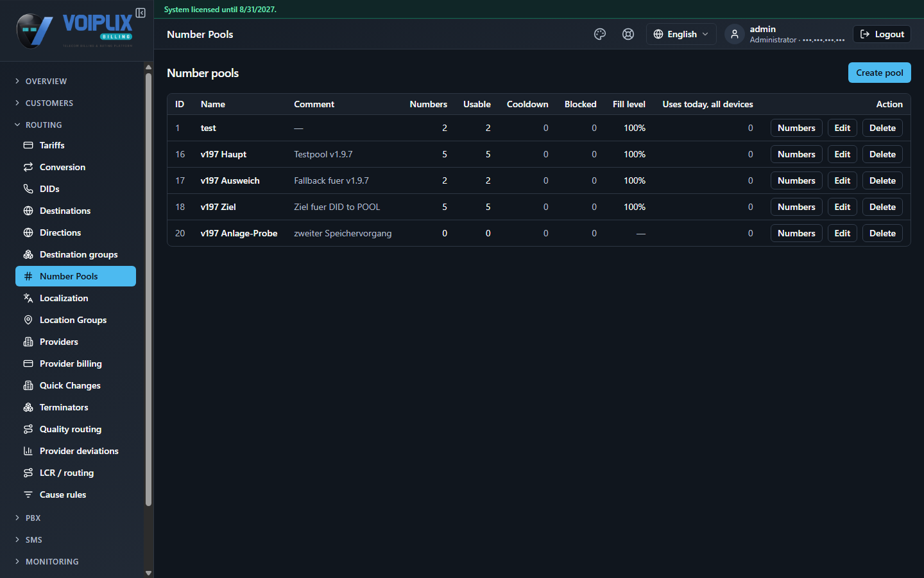
Task: Click the sidebar scrollbar thumb
Action: tap(148, 289)
